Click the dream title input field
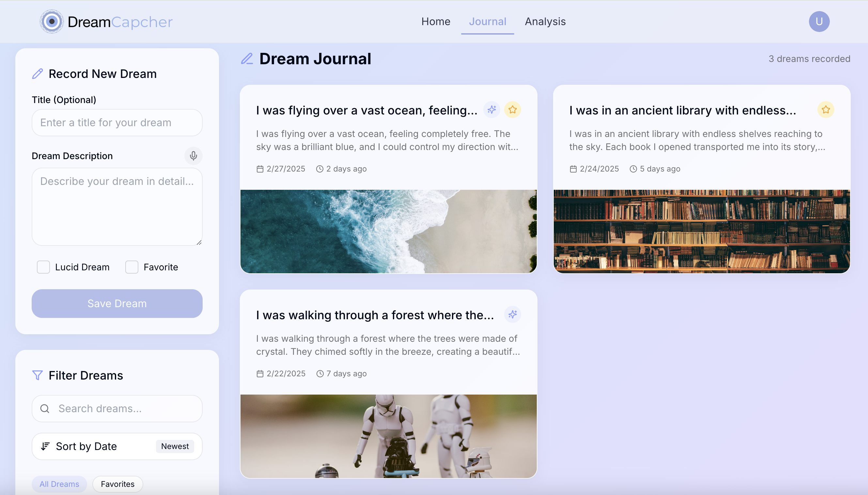Screen dimensions: 868x495 117,123
